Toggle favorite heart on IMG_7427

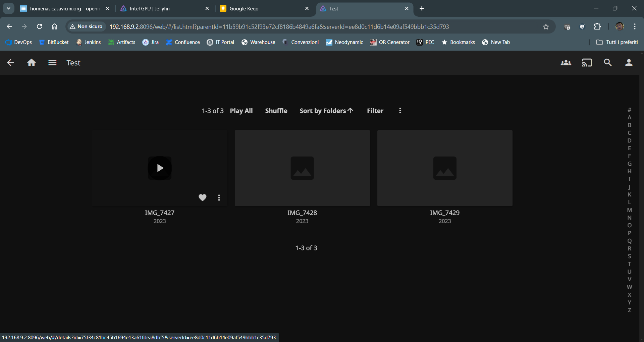(x=202, y=197)
